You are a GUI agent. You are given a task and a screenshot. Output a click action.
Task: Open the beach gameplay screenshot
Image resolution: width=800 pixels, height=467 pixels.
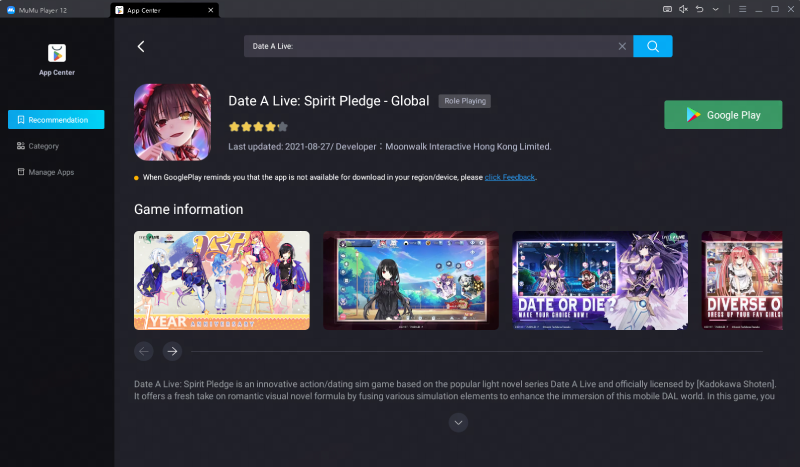click(x=411, y=280)
